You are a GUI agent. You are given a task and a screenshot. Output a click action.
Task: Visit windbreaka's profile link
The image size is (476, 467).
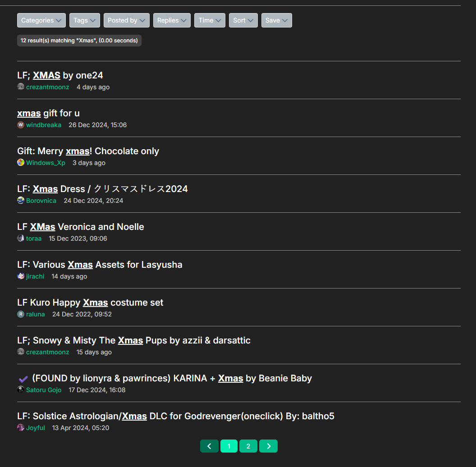[x=44, y=125]
